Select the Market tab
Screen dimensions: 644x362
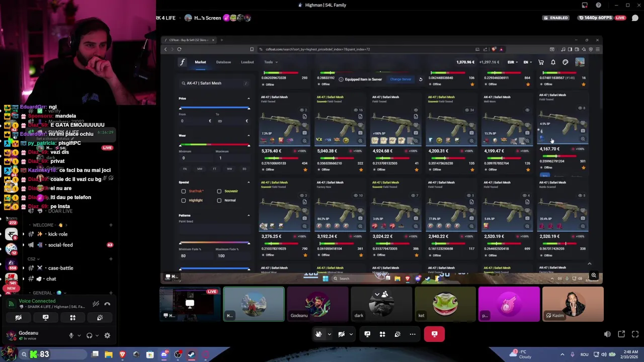(x=200, y=62)
